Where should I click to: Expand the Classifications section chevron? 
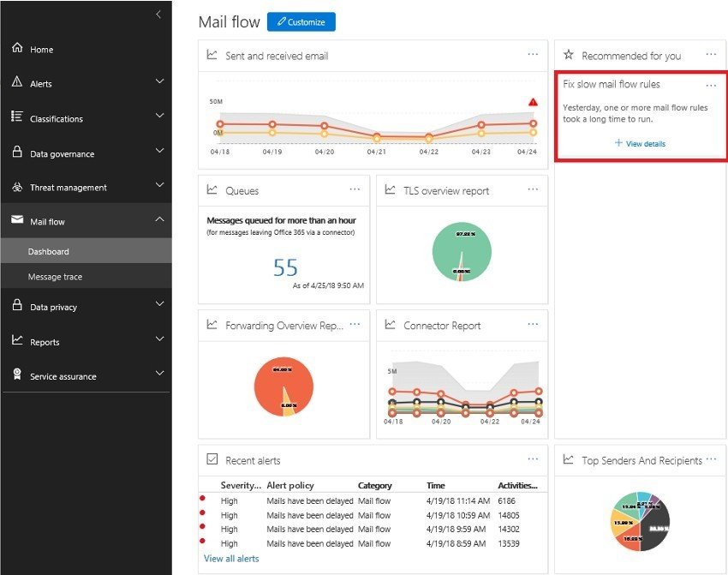(x=159, y=115)
